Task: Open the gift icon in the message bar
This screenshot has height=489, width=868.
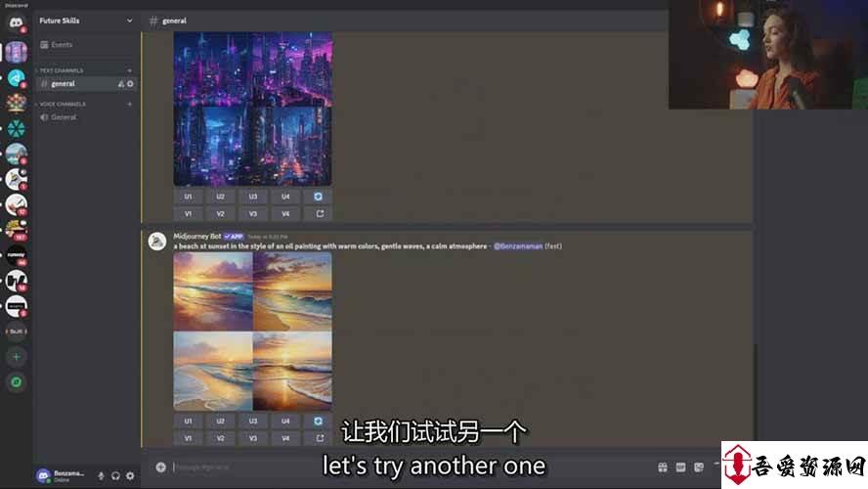Action: tap(662, 467)
